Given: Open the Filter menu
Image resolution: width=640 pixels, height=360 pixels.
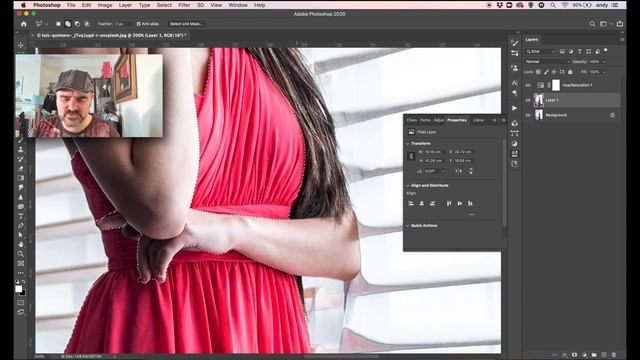Looking at the screenshot, I should pos(184,5).
